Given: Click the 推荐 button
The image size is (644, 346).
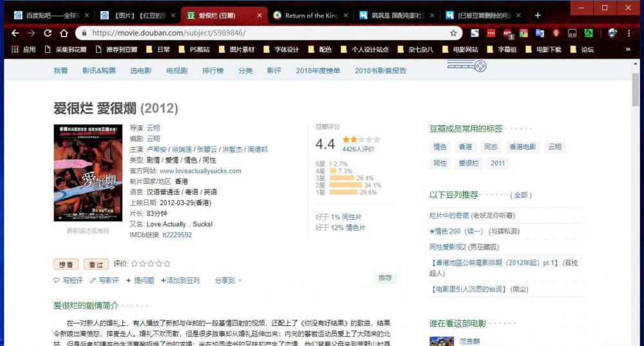Looking at the screenshot, I should [x=385, y=278].
